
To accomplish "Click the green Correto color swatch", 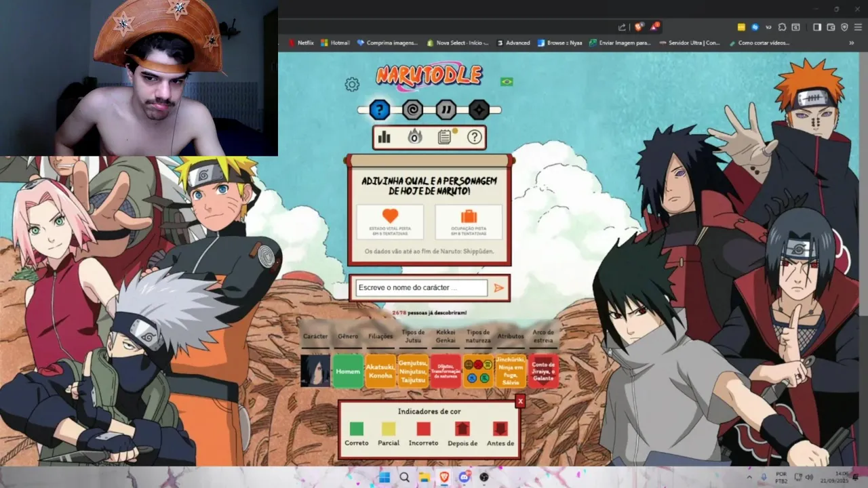I will tap(356, 428).
